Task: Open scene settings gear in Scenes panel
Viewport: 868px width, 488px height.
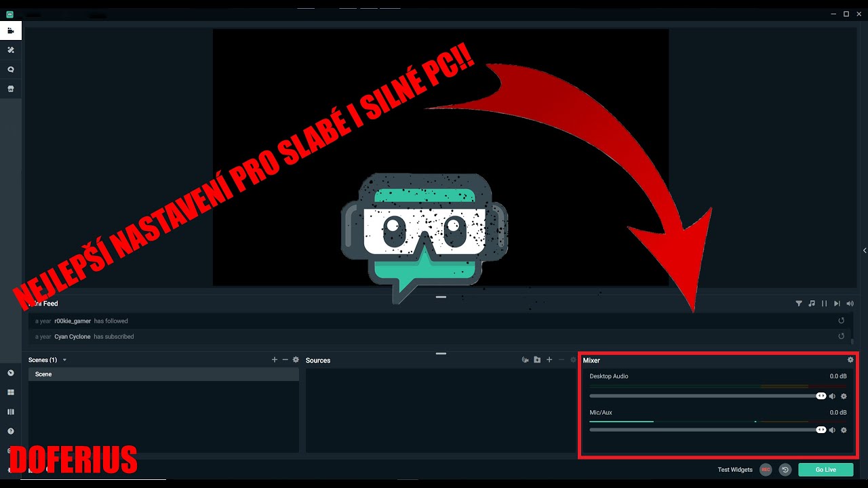Action: 296,360
